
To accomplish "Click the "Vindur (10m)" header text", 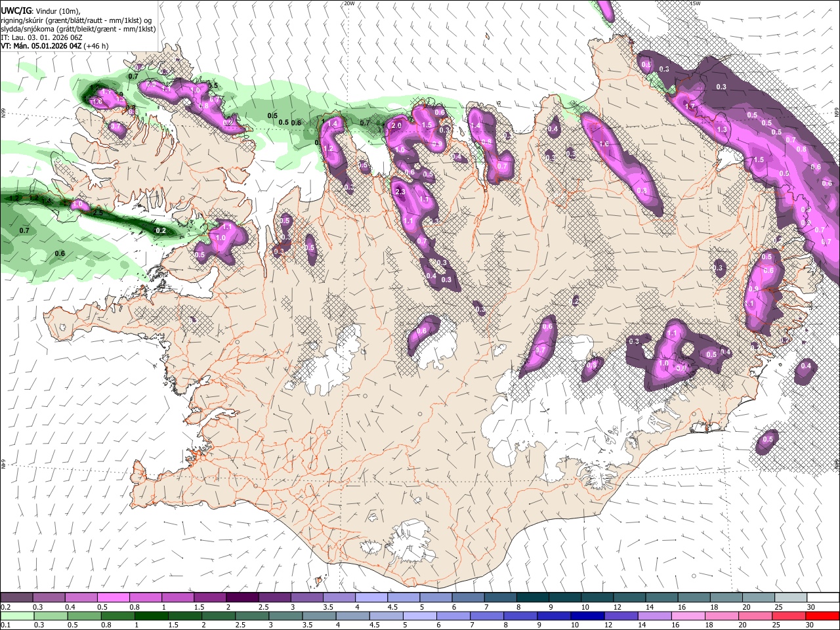I will [57, 11].
